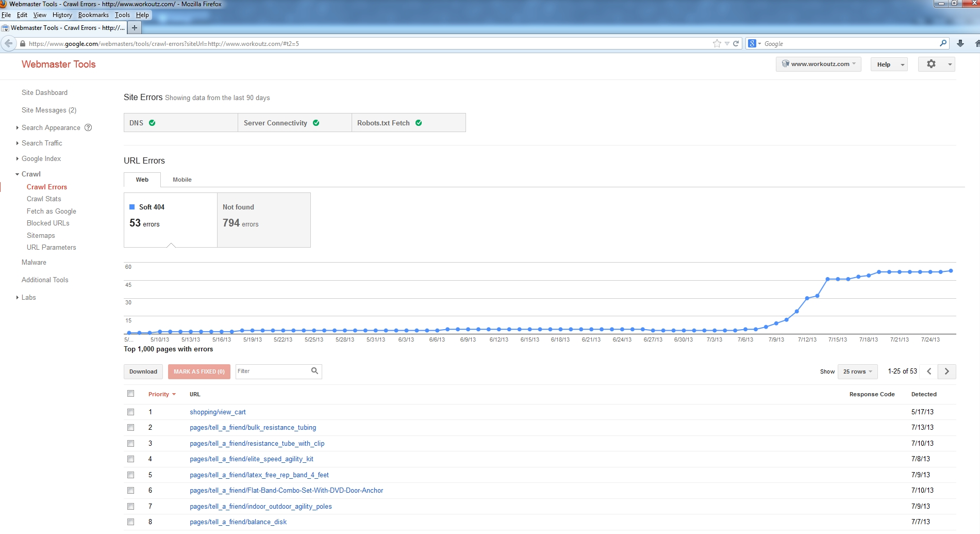This screenshot has height=534, width=980.
Task: Open the Google search engine selector icon
Action: click(754, 44)
